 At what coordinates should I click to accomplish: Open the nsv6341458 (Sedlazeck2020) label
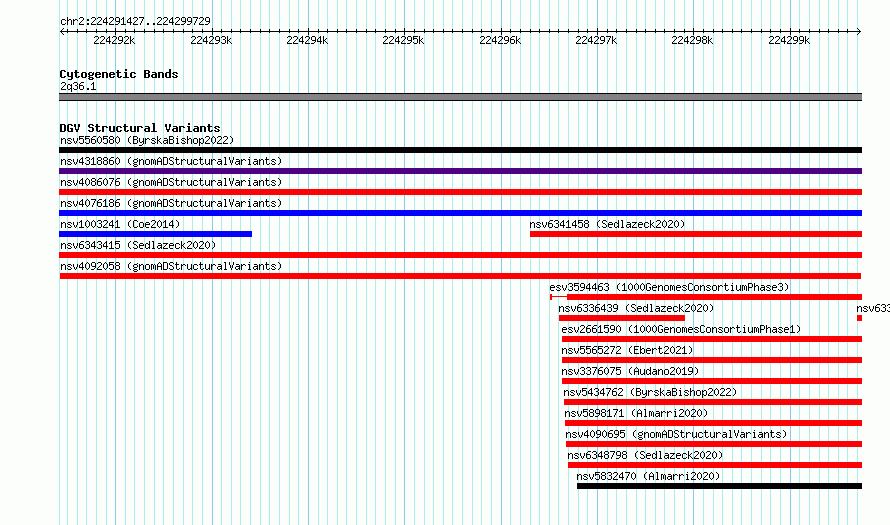[x=607, y=224]
